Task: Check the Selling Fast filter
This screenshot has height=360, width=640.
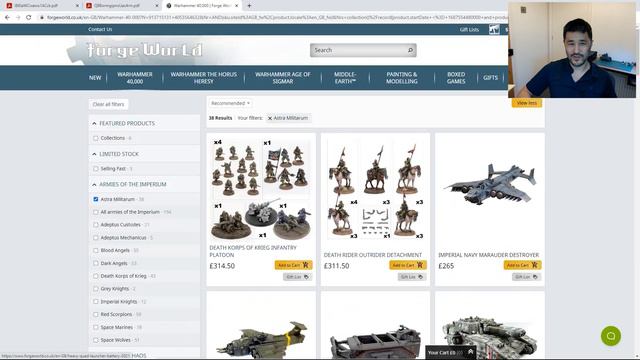Action: coord(96,169)
